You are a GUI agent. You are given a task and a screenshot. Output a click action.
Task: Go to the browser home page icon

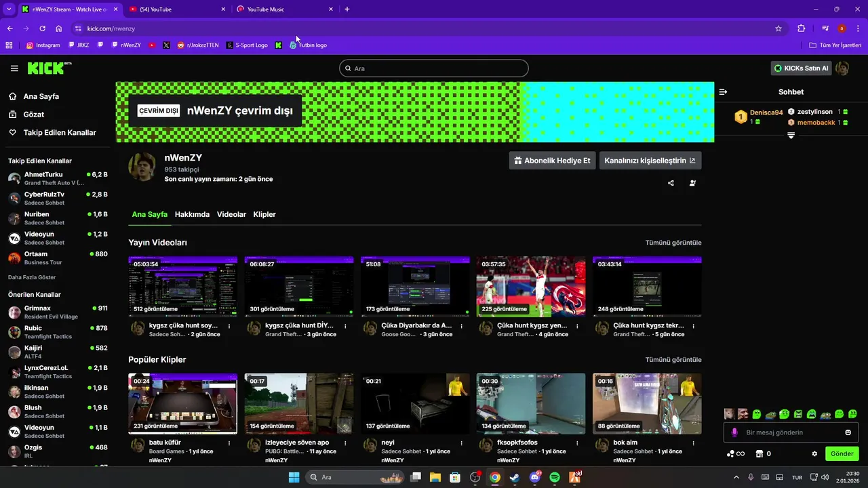(59, 28)
